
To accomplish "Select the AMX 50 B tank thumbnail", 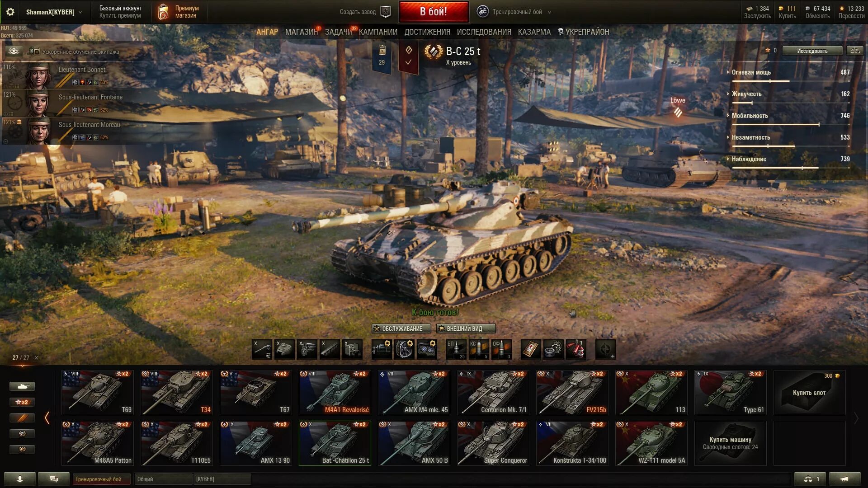I will point(414,443).
